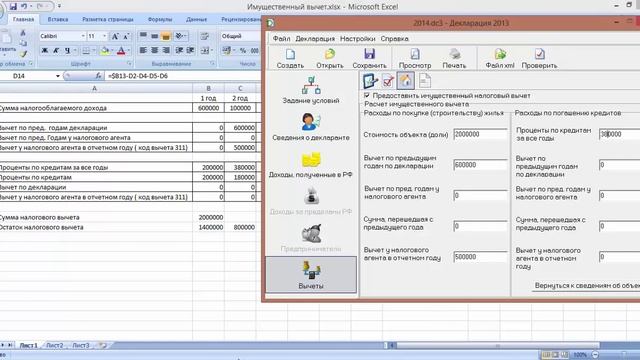Switch to the Данные ribbon tab

point(196,19)
